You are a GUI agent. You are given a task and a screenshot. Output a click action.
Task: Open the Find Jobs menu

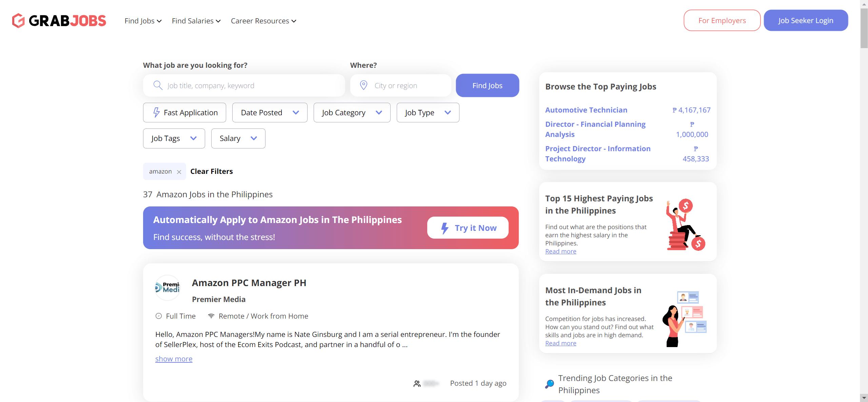(x=143, y=21)
